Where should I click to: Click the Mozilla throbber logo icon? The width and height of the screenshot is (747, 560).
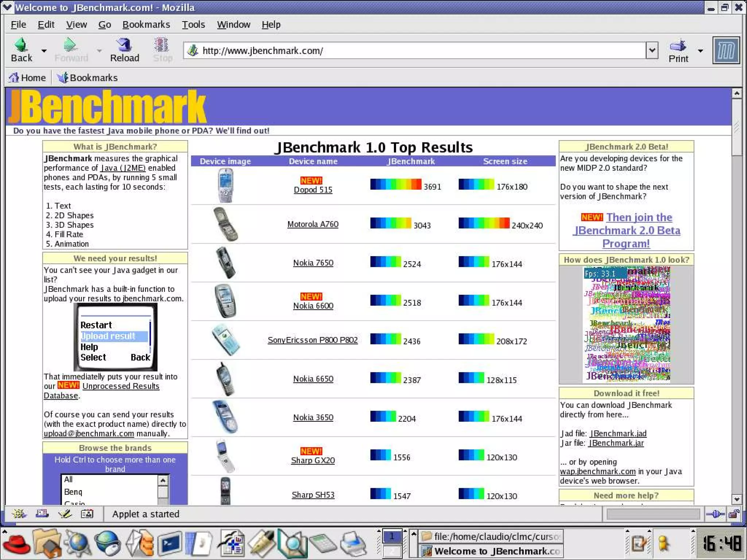pos(726,51)
